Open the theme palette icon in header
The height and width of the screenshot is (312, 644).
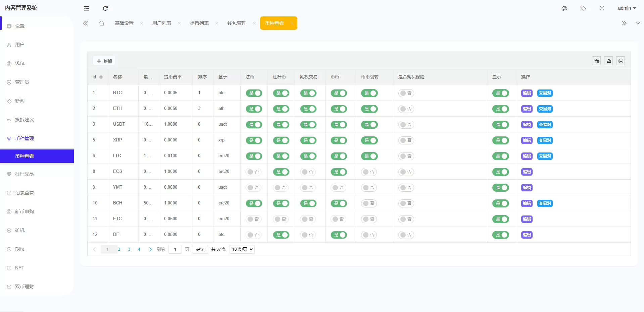564,8
